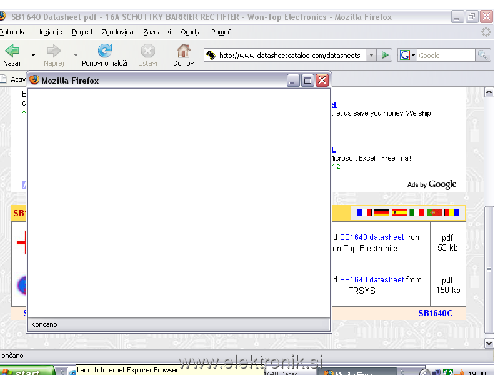The image size is (500, 375).
Task: Open the SB1640 datasheet link from Won-Top Electronics
Action: (x=372, y=237)
